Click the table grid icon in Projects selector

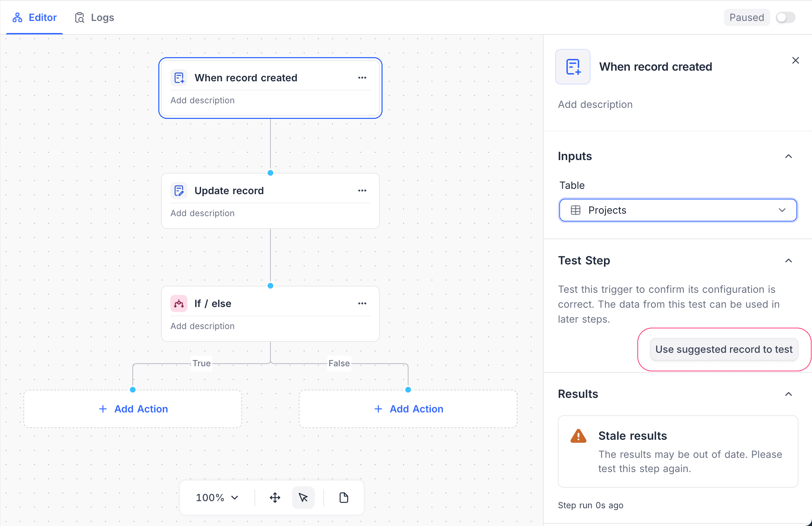pos(576,210)
